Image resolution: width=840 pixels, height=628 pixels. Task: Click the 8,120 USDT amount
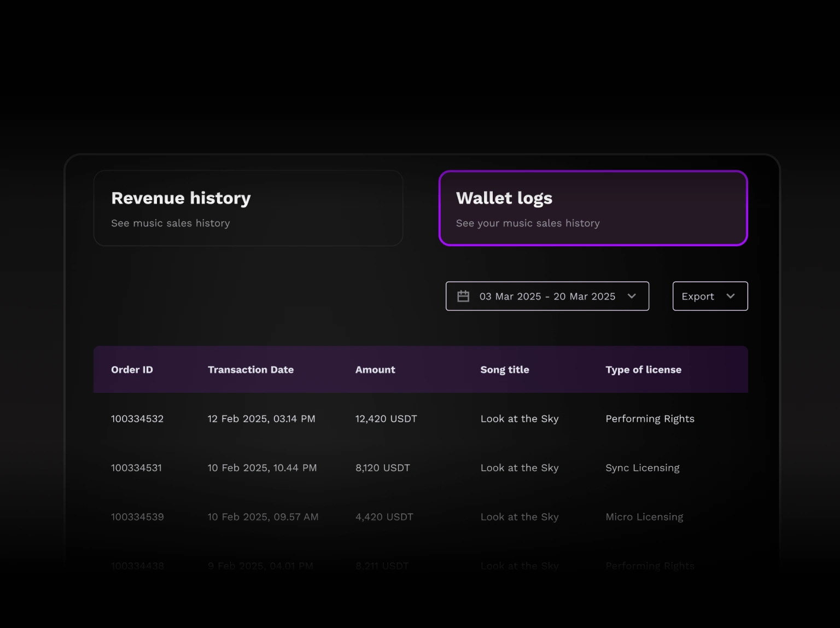383,468
